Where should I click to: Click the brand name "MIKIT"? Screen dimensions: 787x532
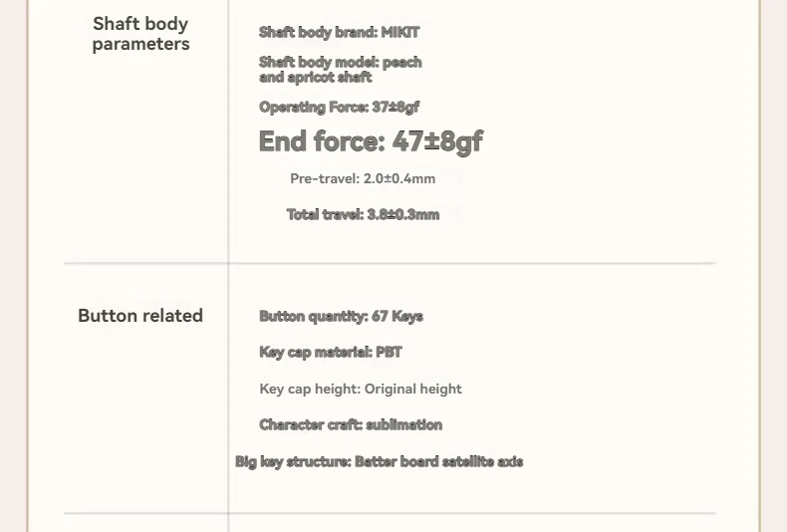(400, 32)
